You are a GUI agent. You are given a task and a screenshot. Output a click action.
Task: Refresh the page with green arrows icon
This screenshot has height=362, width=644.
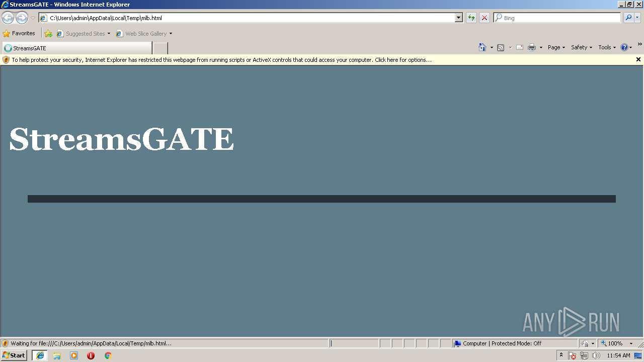coord(471,18)
